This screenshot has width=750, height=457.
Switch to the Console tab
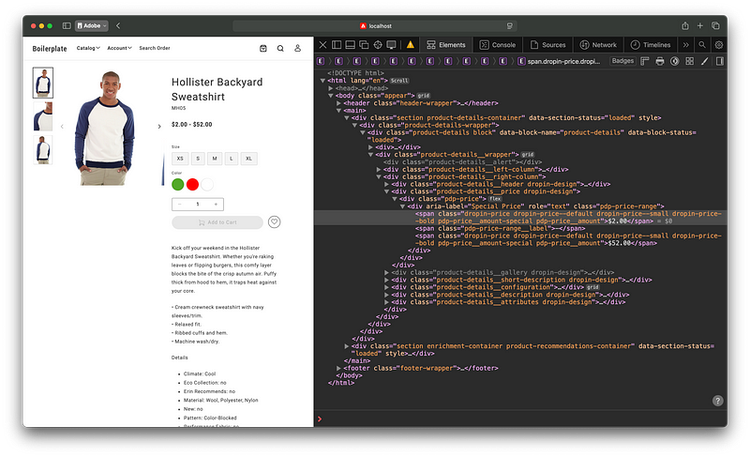(x=497, y=45)
